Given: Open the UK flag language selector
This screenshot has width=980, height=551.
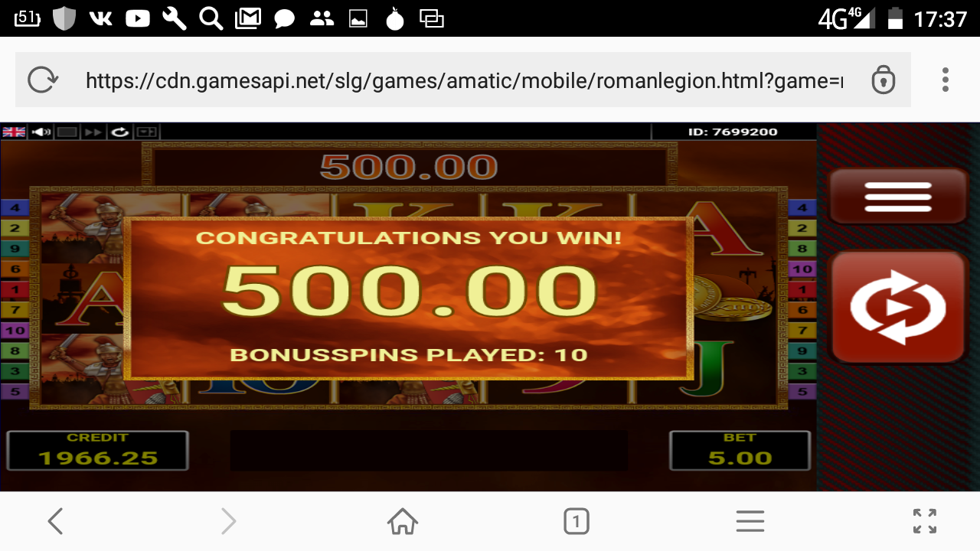Looking at the screenshot, I should [14, 132].
